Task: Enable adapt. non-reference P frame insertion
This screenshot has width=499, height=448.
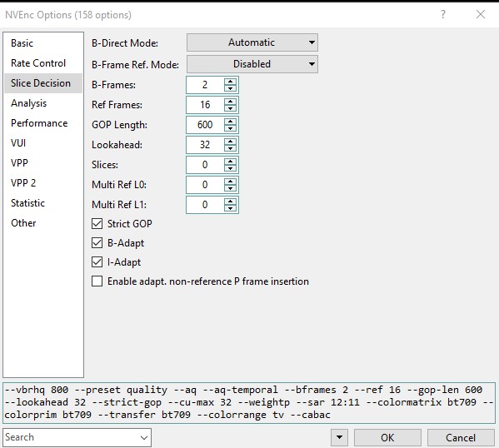Action: [97, 281]
